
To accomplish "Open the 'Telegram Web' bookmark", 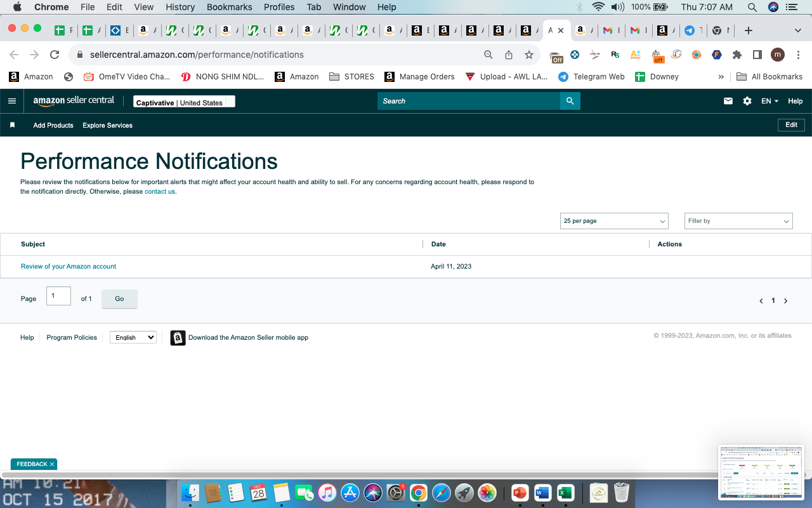I will (x=591, y=77).
